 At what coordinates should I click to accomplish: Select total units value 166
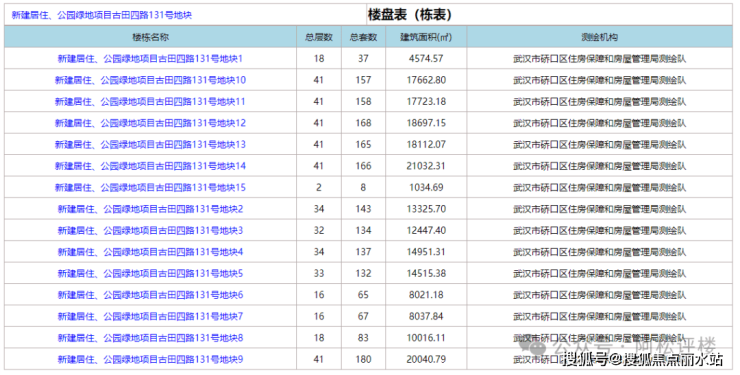coord(363,166)
